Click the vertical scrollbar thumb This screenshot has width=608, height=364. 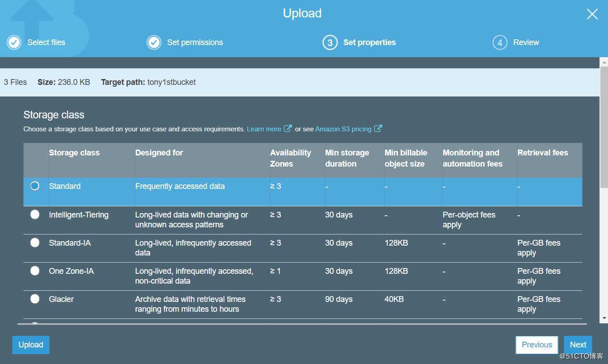(604, 127)
